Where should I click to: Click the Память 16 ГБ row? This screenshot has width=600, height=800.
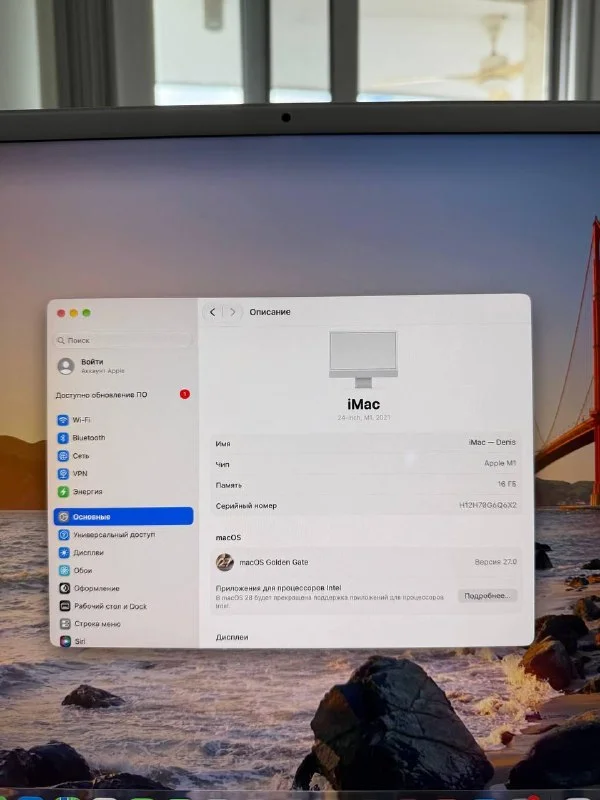[x=365, y=484]
